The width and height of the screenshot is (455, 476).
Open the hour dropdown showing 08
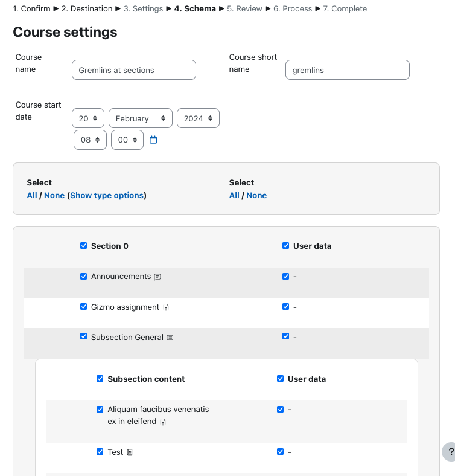coord(90,140)
